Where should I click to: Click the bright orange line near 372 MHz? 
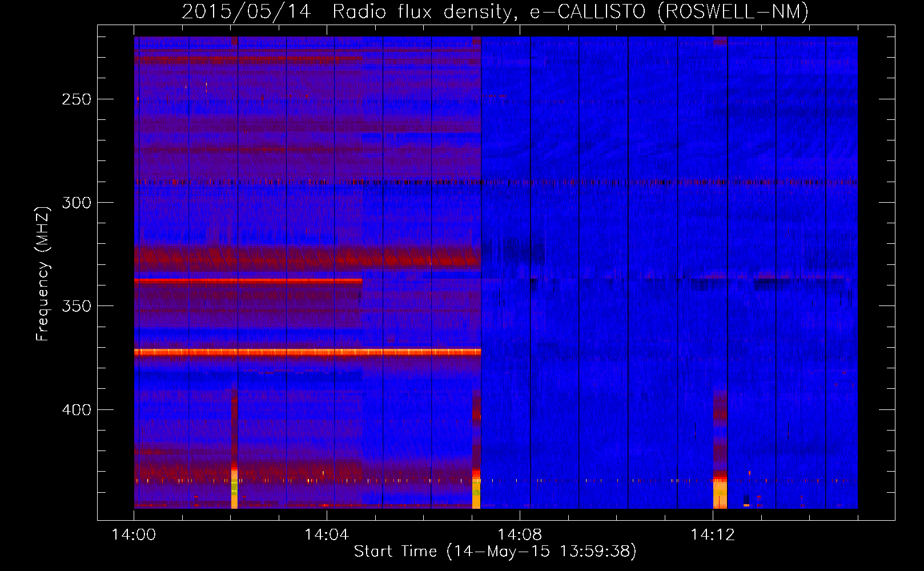point(307,352)
